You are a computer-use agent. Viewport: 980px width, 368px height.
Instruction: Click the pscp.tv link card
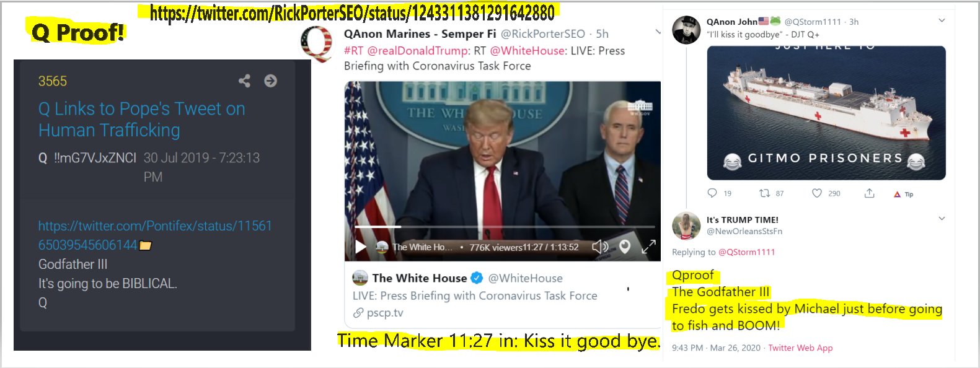pyautogui.click(x=503, y=296)
